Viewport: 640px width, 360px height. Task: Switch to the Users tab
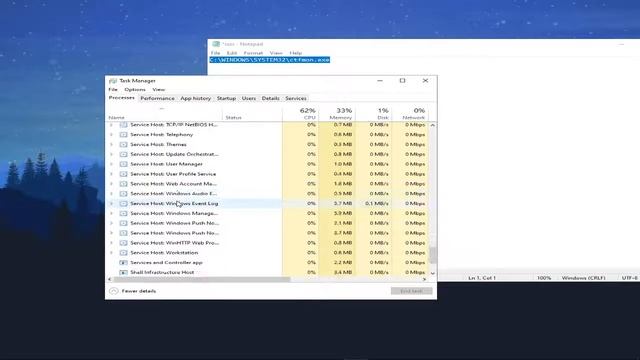[x=249, y=98]
